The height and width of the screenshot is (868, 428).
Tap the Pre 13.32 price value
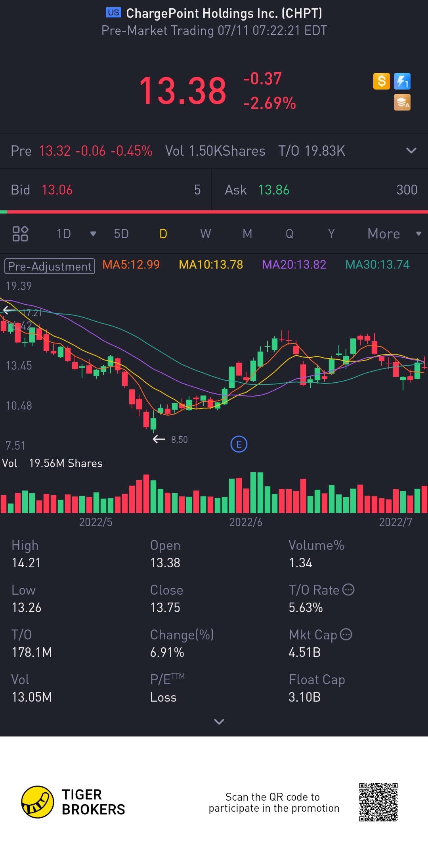(x=55, y=151)
